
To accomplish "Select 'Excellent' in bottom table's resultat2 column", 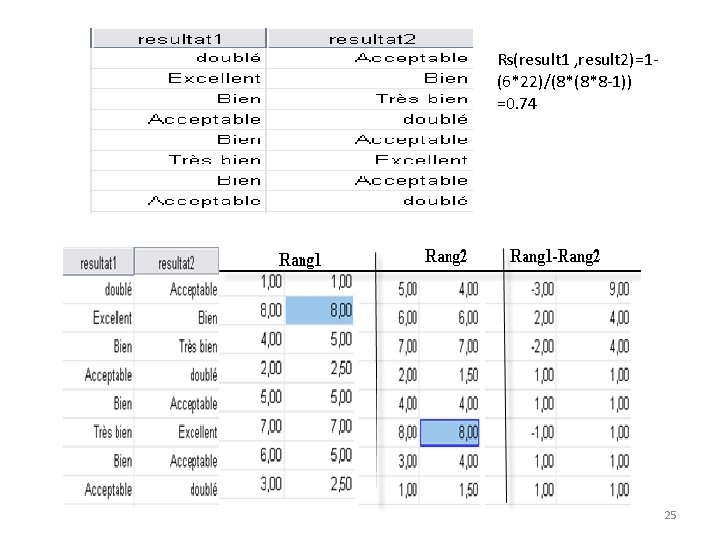I will (x=197, y=432).
